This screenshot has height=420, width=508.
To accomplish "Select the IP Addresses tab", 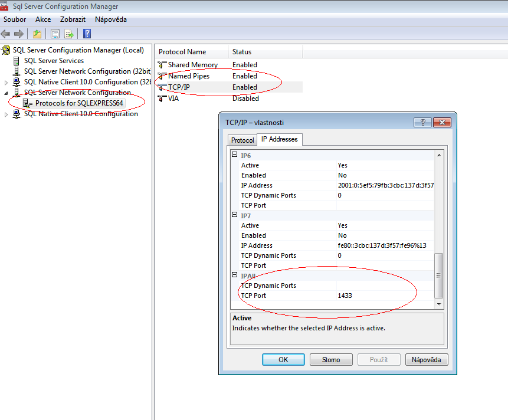I will [x=280, y=139].
